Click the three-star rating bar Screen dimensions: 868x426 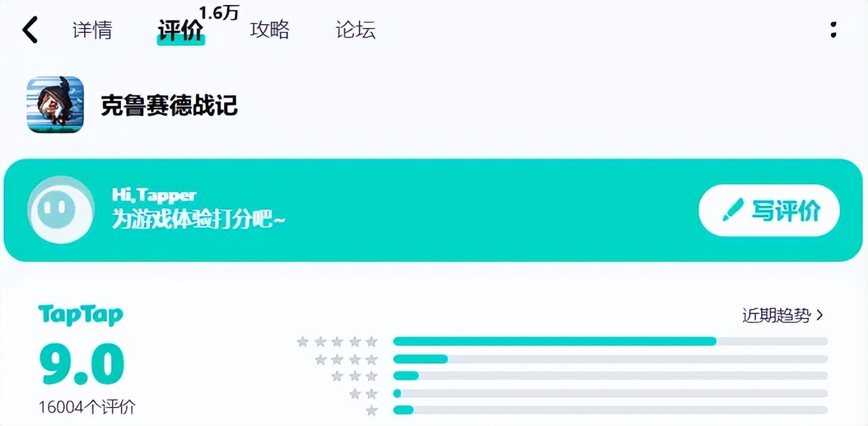pos(610,376)
